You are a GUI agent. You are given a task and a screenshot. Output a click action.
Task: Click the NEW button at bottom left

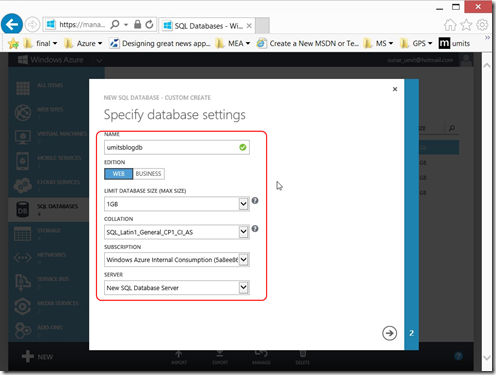point(37,357)
